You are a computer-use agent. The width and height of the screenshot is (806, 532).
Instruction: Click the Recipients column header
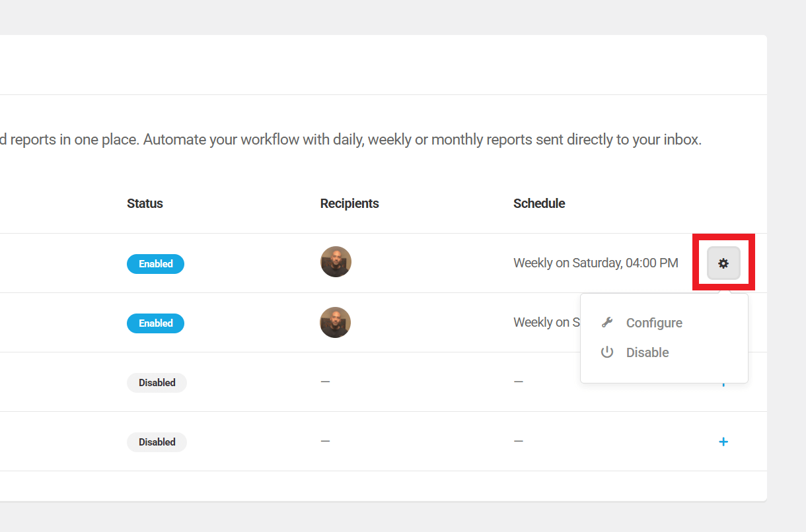click(x=349, y=203)
